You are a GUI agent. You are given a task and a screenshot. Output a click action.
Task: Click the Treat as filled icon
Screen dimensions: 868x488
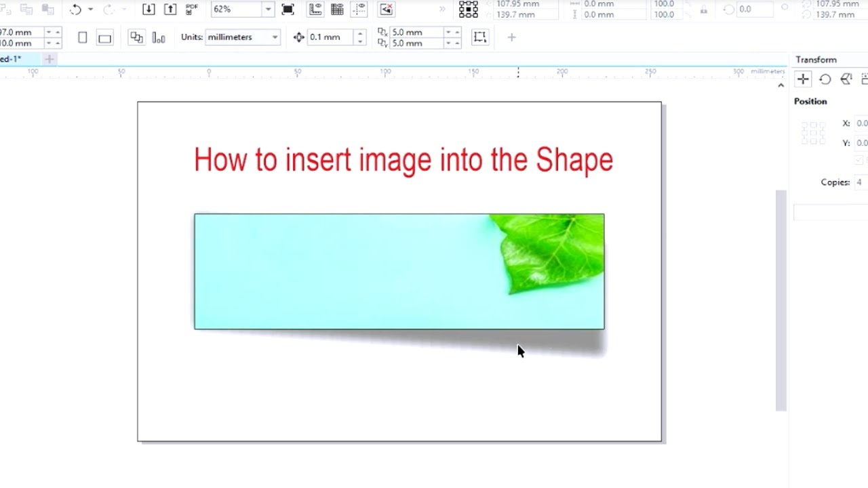480,37
